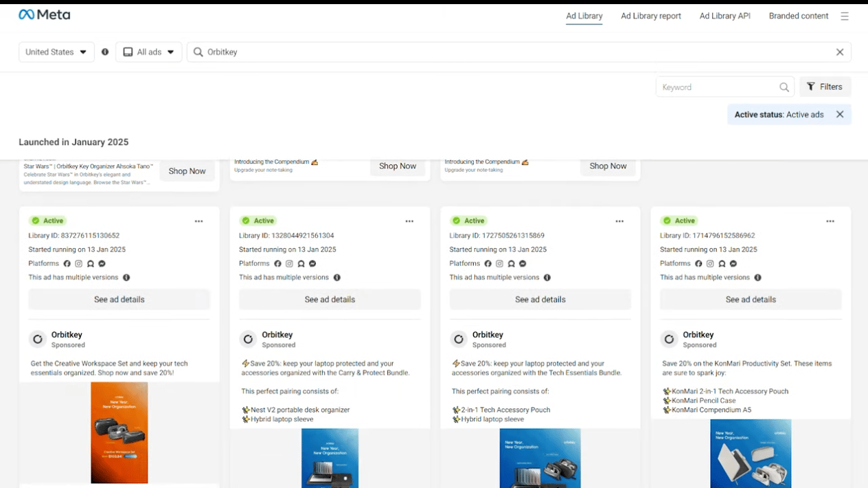Click Library ID: 1328044921561304 text
This screenshot has width=868, height=488.
click(x=286, y=236)
